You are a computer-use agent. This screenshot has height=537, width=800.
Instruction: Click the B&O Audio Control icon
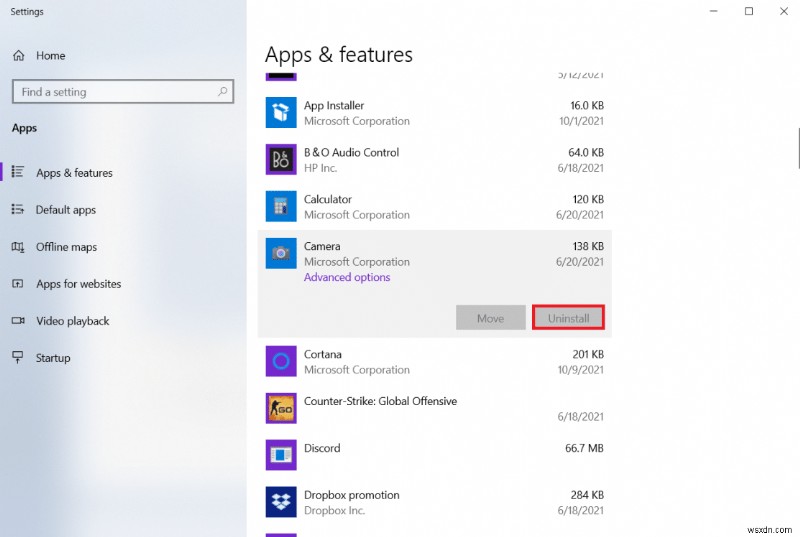[281, 160]
